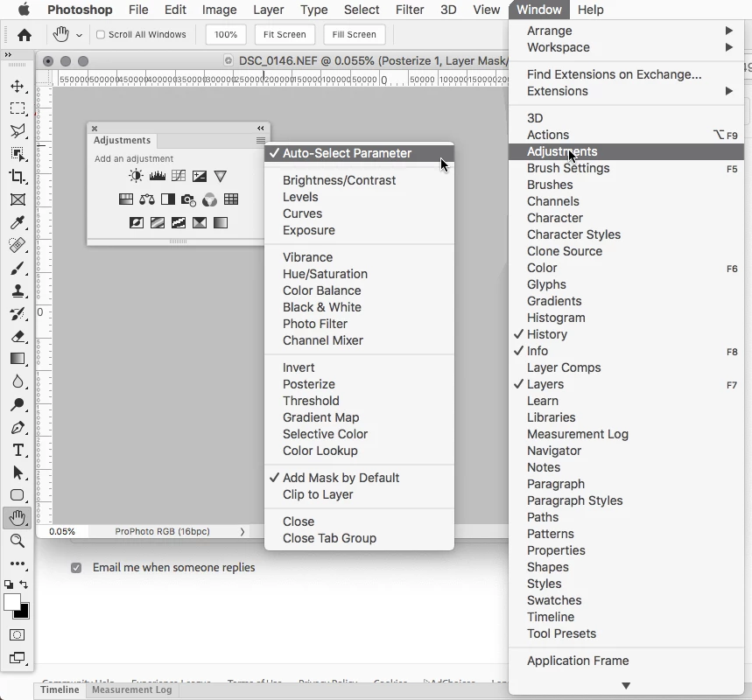The image size is (752, 700).
Task: Add a Curves adjustment icon
Action: pyautogui.click(x=179, y=176)
